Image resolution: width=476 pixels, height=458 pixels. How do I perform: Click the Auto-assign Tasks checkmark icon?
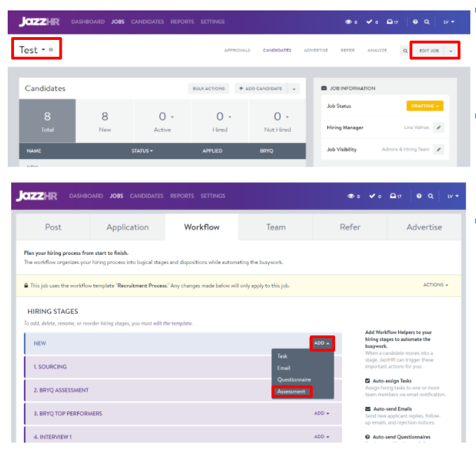coord(369,381)
